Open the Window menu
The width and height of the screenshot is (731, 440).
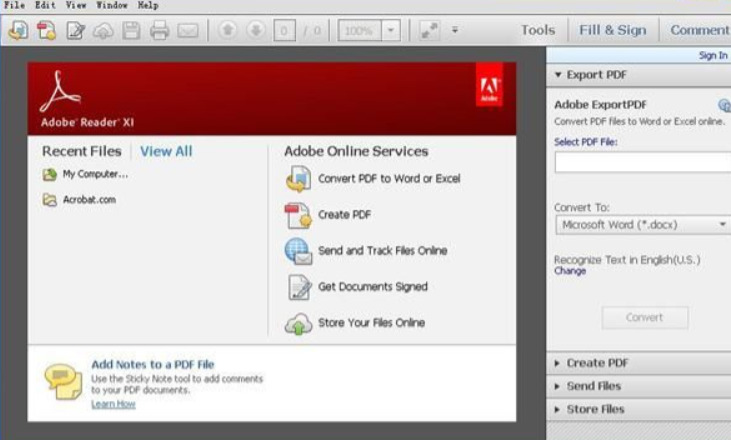112,5
